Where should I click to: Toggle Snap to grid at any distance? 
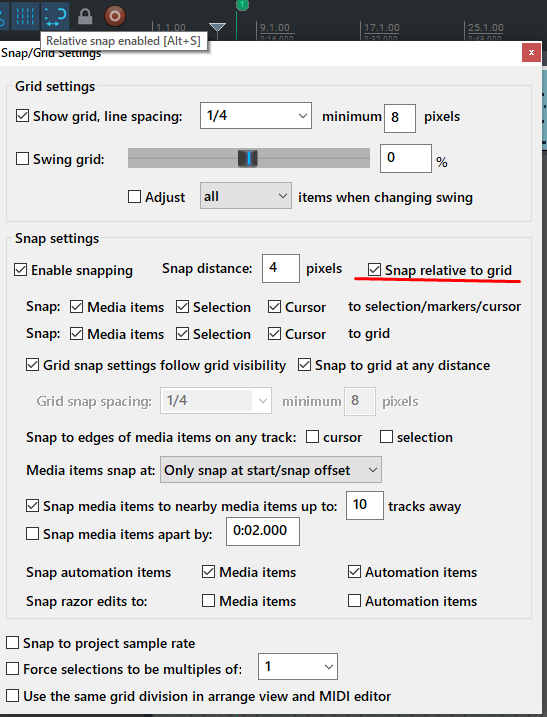coord(304,365)
